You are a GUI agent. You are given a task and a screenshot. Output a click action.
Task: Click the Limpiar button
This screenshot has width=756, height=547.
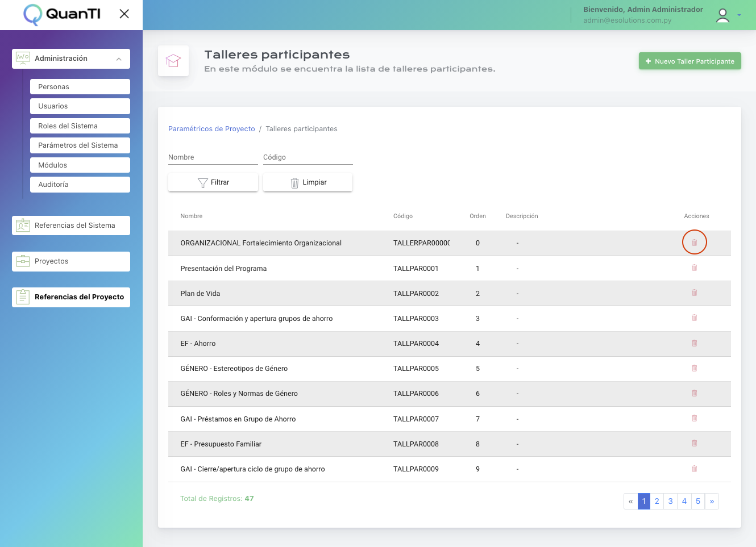click(308, 182)
